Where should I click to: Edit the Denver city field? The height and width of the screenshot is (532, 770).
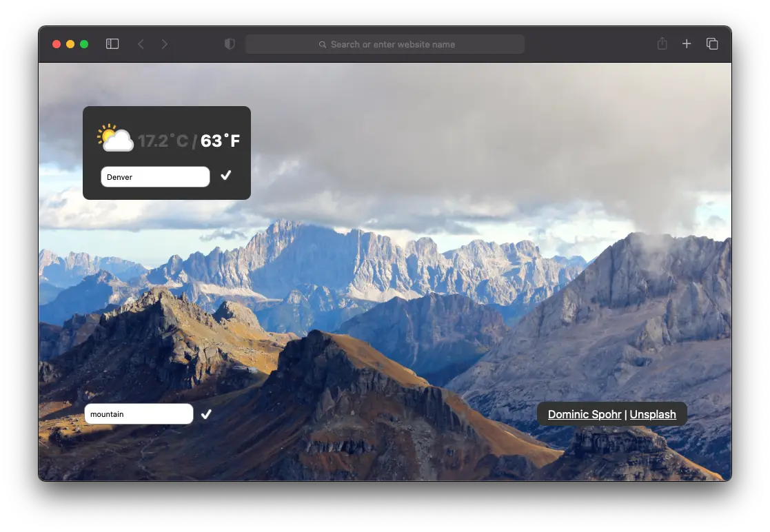(155, 176)
